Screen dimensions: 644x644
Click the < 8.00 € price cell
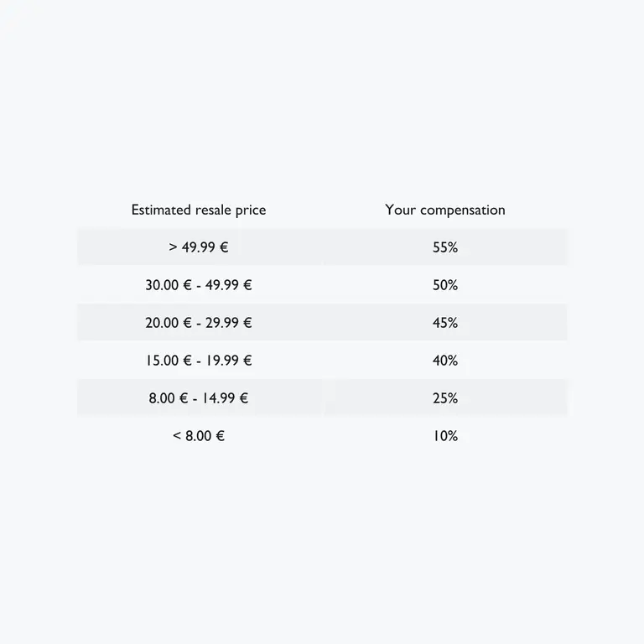199,436
